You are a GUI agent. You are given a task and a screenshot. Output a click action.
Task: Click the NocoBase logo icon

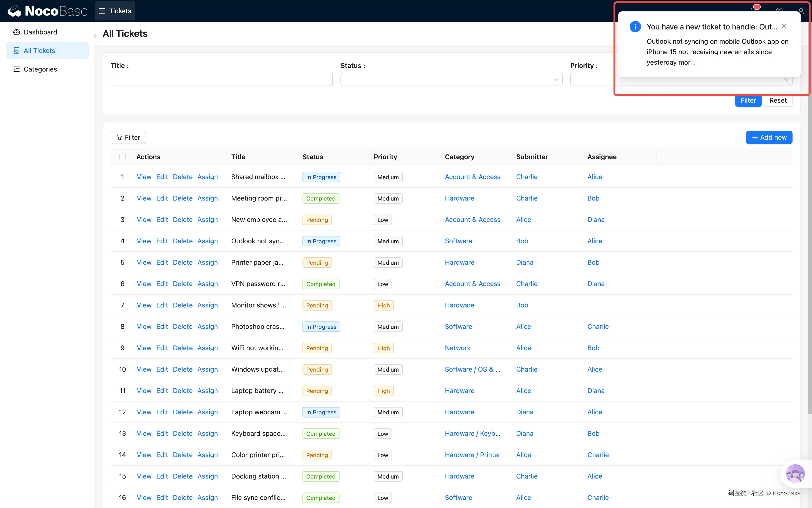[14, 11]
